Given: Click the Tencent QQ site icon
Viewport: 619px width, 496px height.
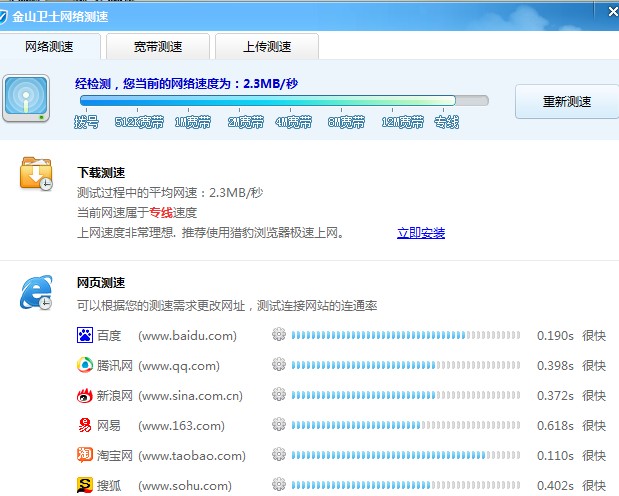Looking at the screenshot, I should click(85, 365).
